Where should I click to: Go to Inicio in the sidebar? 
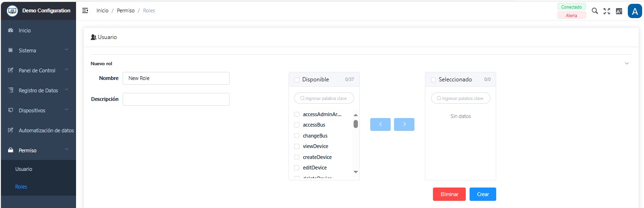(25, 30)
